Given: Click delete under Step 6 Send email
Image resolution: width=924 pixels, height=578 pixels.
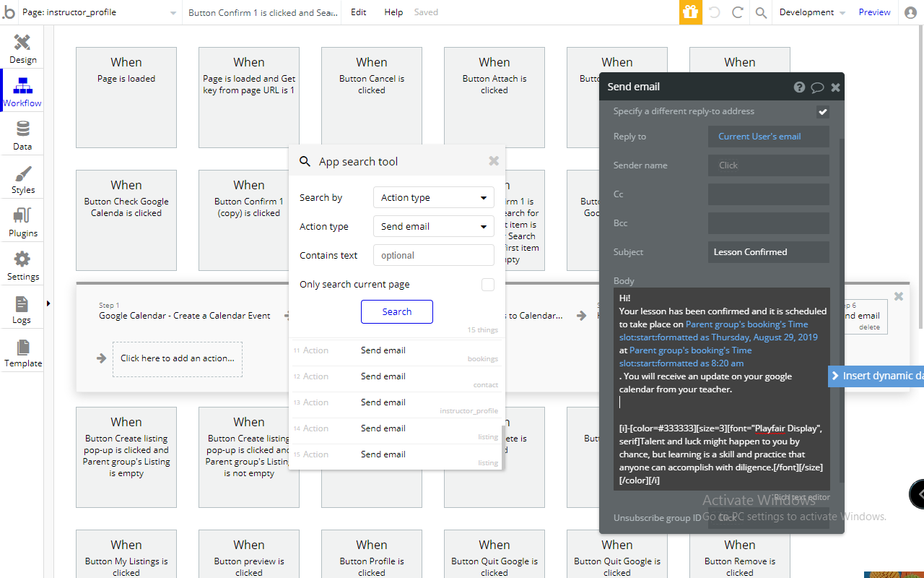Looking at the screenshot, I should coord(869,327).
